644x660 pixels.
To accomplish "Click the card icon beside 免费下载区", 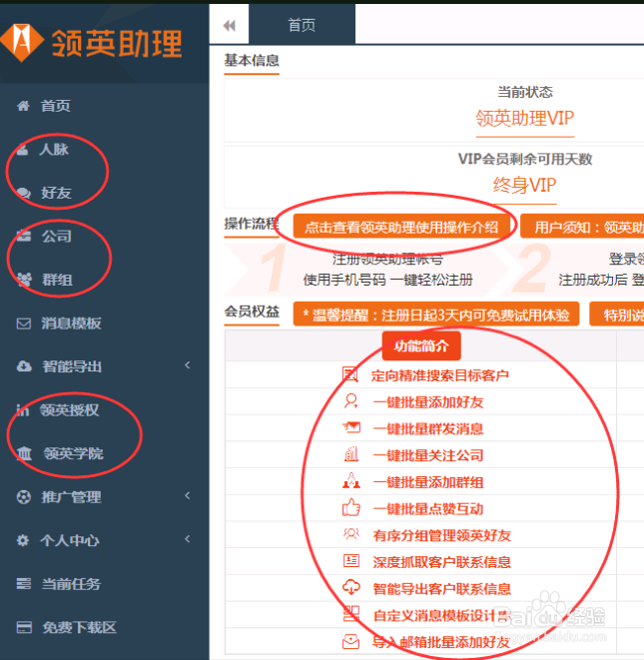I will (24, 627).
